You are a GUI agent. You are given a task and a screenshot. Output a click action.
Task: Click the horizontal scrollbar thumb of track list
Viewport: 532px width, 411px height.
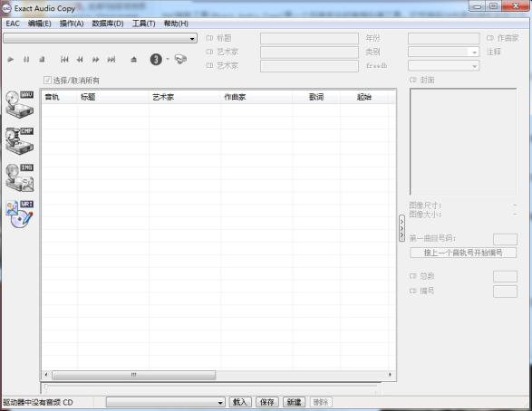pos(133,375)
